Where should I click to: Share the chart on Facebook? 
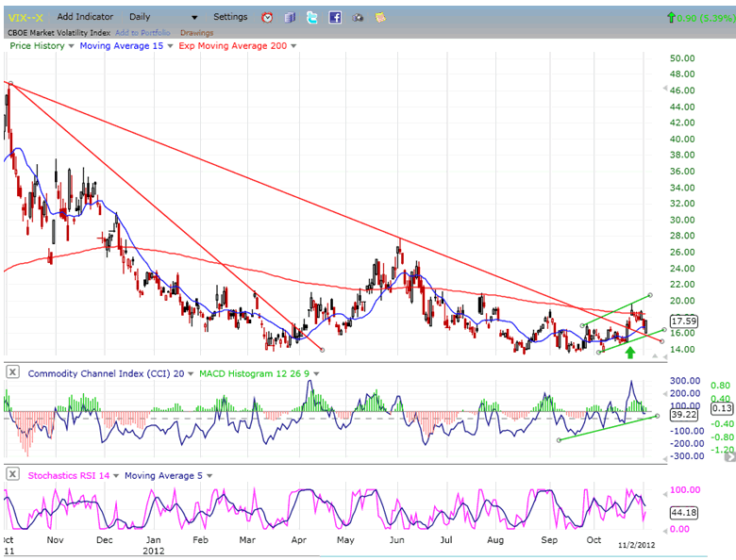point(335,17)
